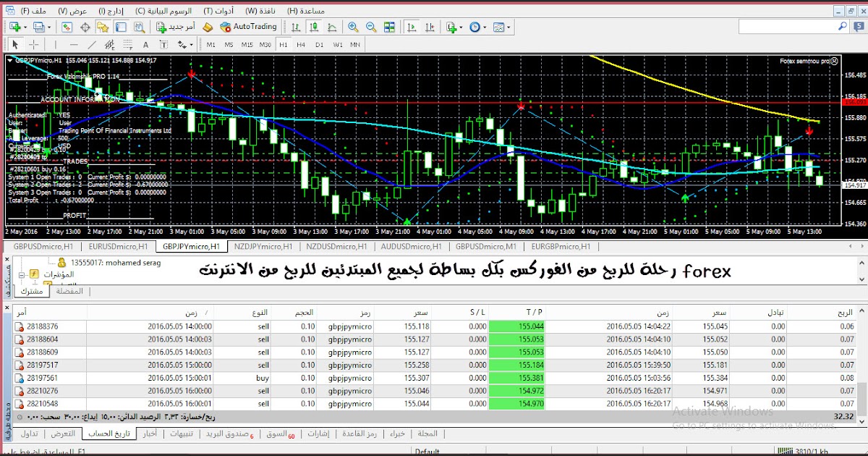Switch timeframe to D1

tap(319, 45)
